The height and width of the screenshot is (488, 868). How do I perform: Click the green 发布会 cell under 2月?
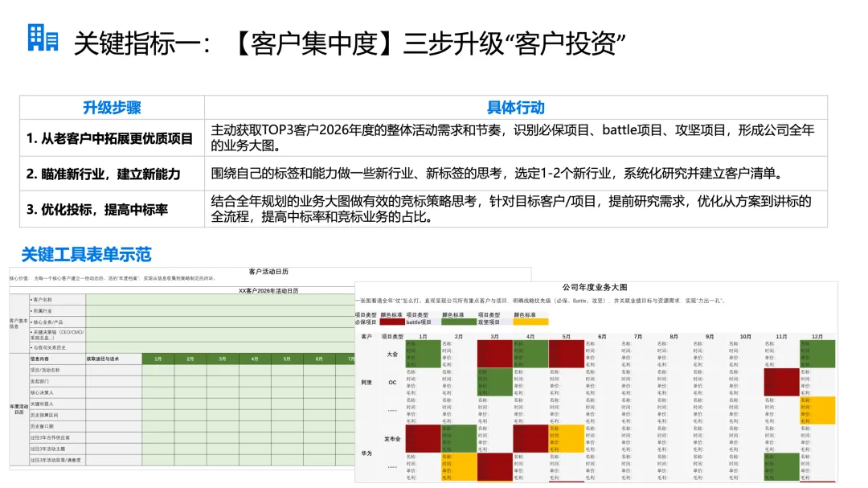point(459,439)
